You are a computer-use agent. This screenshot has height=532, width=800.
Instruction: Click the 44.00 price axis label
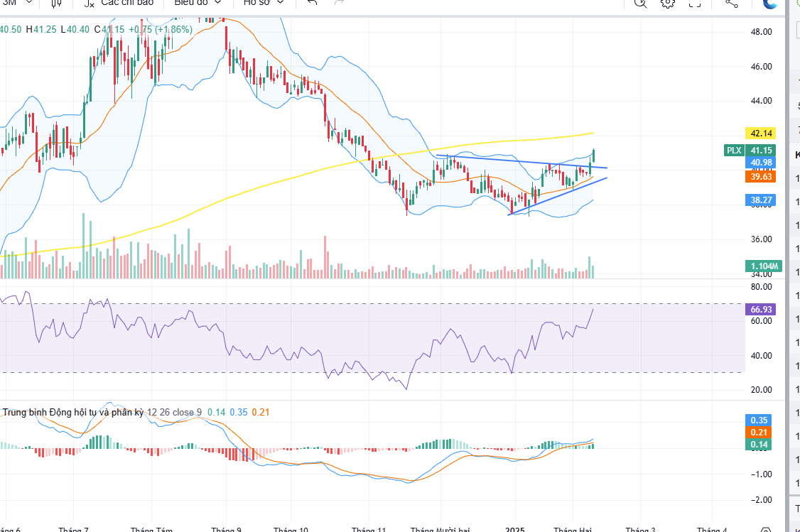pyautogui.click(x=761, y=101)
